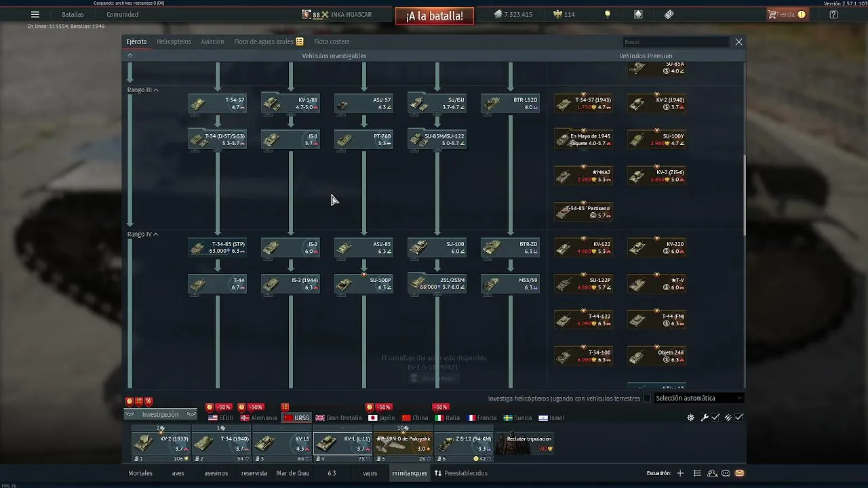
Task: Expand the T-34 (D-5T/S-53) vehicle group
Action: coord(218,140)
